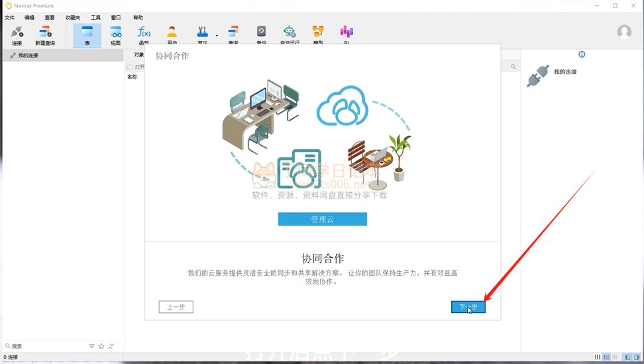Open the File (文件) menu

[10, 17]
